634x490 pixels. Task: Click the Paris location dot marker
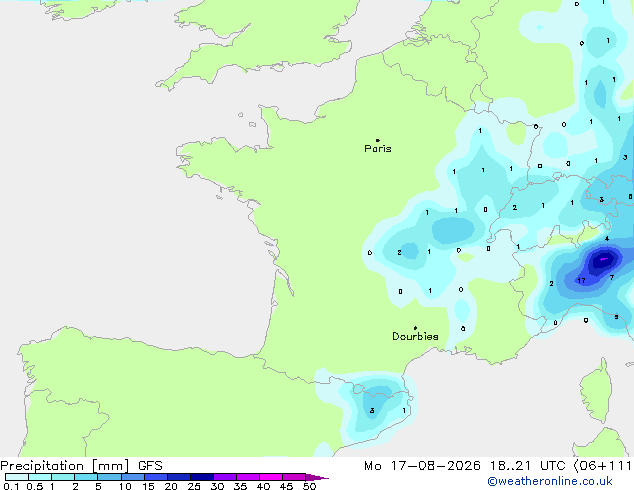pyautogui.click(x=378, y=140)
